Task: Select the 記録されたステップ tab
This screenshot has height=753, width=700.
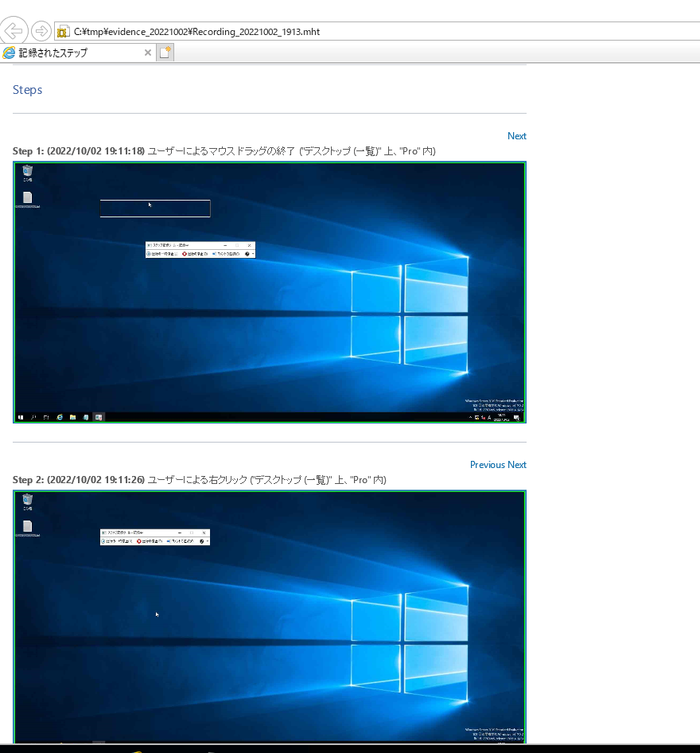Action: click(x=78, y=53)
